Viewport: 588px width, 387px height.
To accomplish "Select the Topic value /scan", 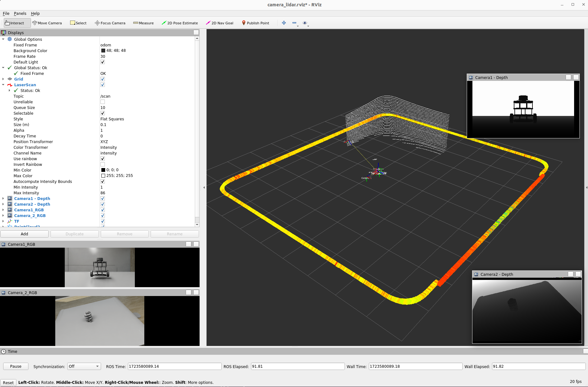I will coord(105,96).
